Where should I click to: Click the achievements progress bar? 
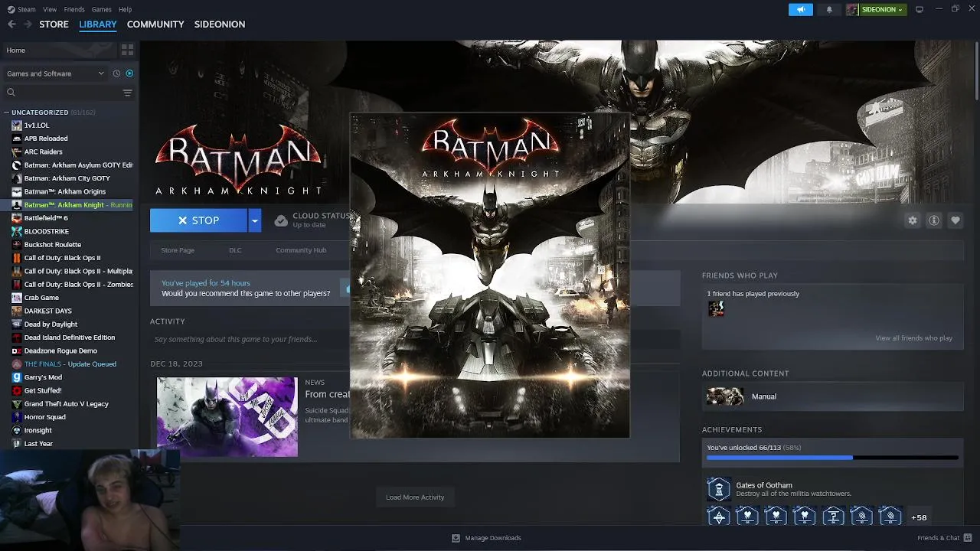[832, 458]
